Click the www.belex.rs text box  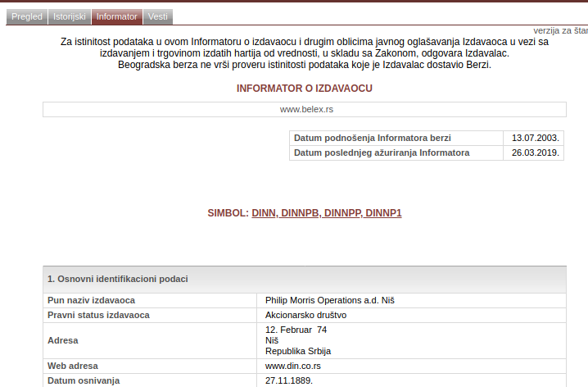coord(305,109)
